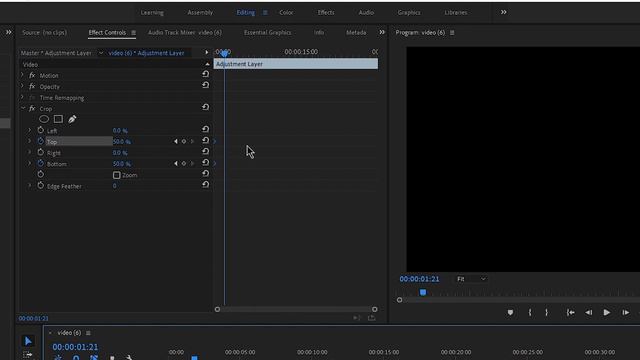The image size is (640, 360).
Task: Reset the Edge Feather parameter
Action: (x=205, y=184)
